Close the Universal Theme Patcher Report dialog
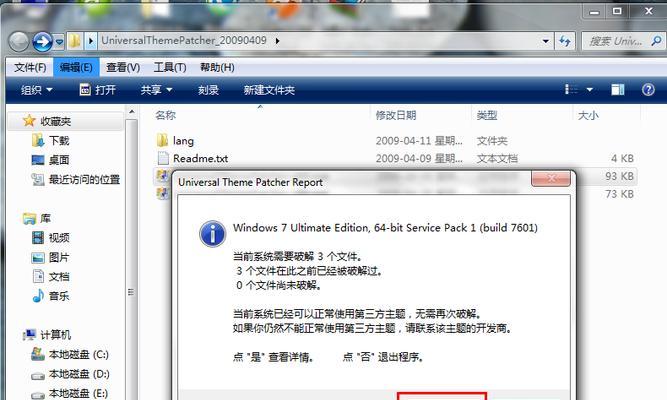This screenshot has width=667, height=400. [x=551, y=178]
